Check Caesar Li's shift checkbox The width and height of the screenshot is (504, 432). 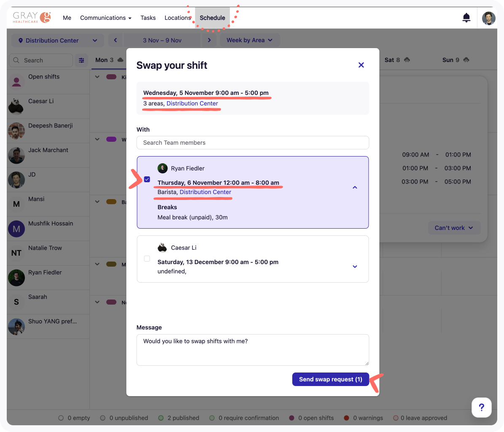(147, 259)
